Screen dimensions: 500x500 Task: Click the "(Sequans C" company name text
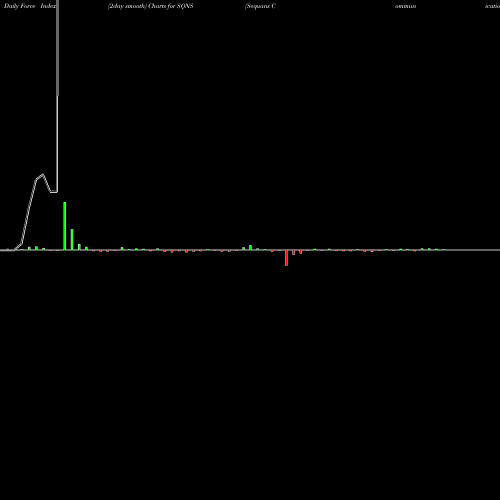[x=260, y=6]
